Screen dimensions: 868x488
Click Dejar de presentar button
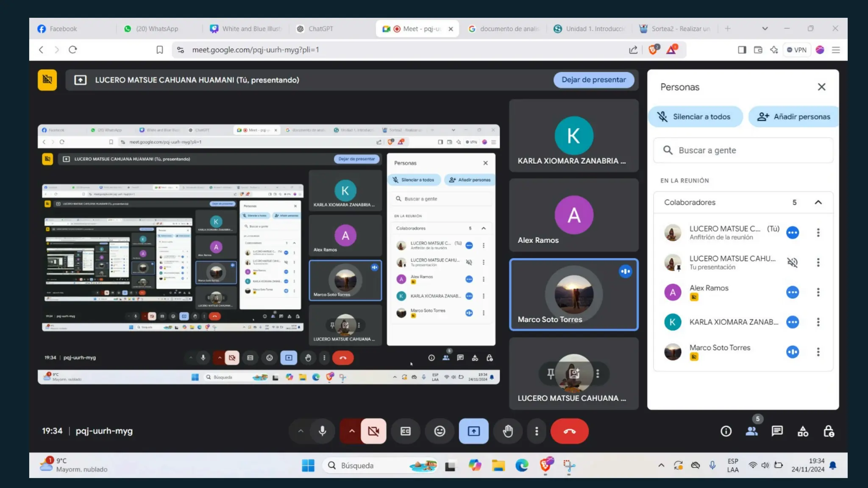pos(593,80)
